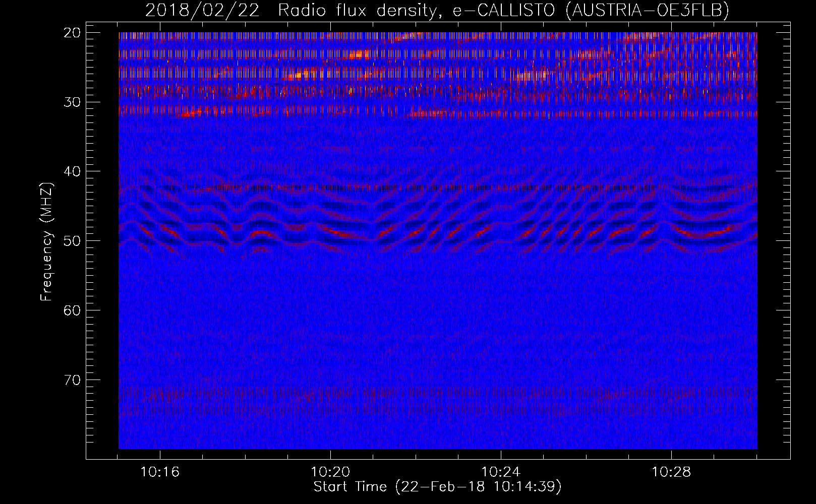Click the 10:20 time tick label
This screenshot has width=816, height=504.
coord(330,472)
